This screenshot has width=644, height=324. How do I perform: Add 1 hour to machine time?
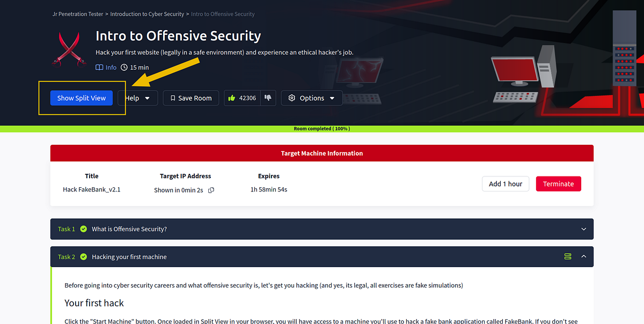[505, 183]
